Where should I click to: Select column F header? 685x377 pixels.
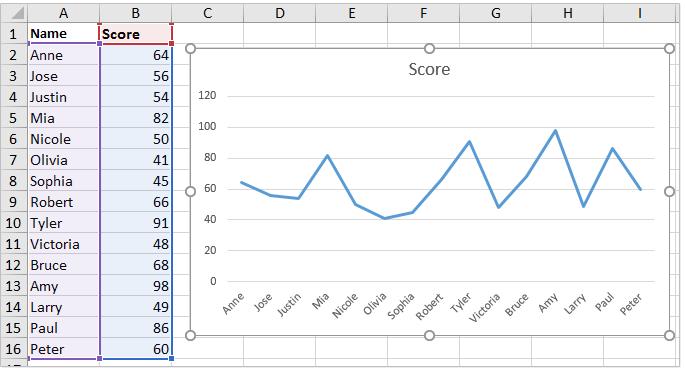coord(423,13)
